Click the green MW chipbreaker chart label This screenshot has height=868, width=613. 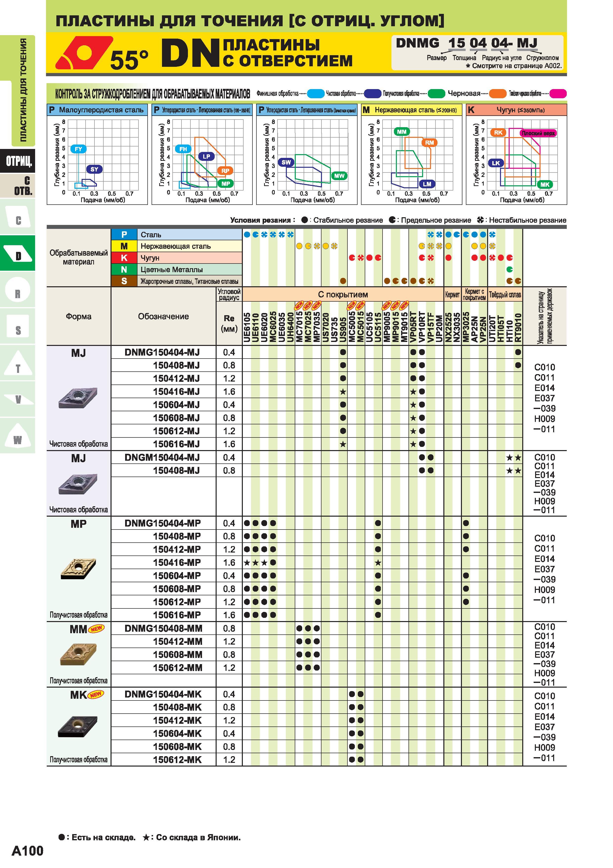(339, 176)
